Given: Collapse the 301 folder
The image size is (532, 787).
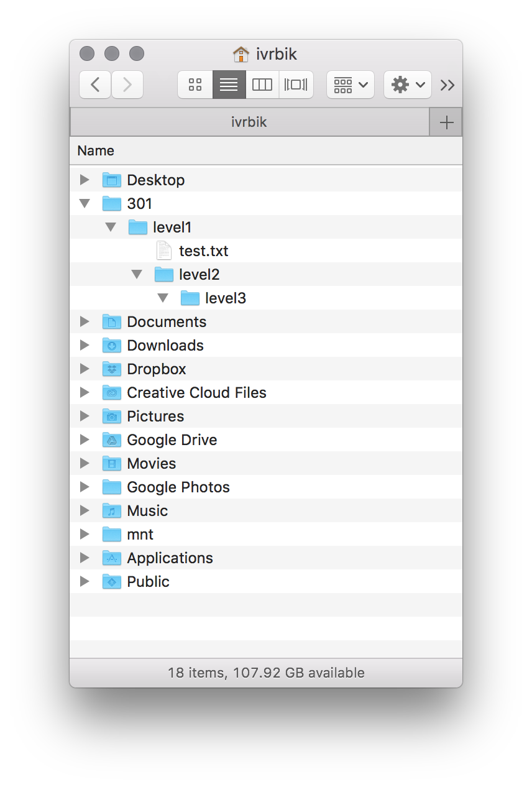Looking at the screenshot, I should click(85, 203).
